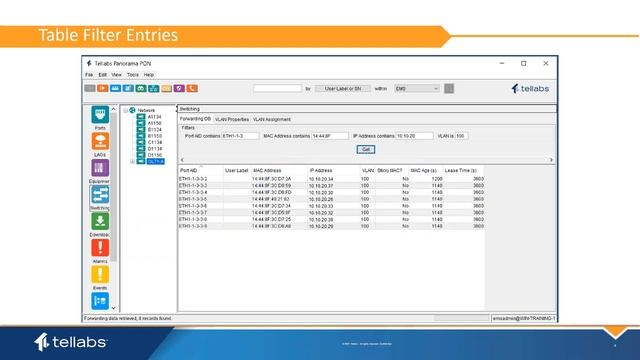This screenshot has height=360, width=640.
Task: Expand the OLT1-A tree node
Action: click(132, 162)
